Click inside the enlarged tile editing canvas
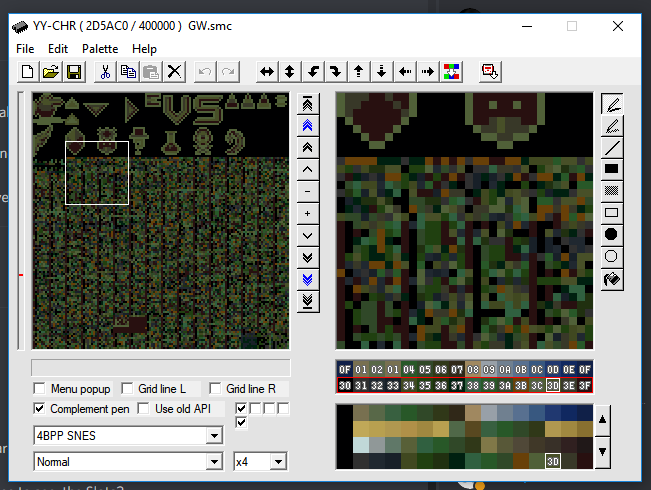The image size is (651, 490). click(x=465, y=220)
